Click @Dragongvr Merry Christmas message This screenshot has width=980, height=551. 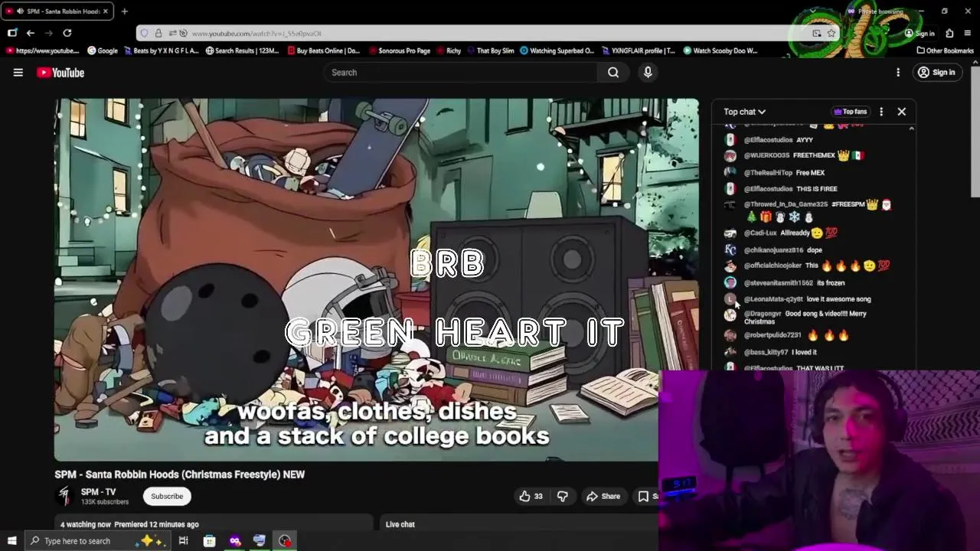click(805, 318)
